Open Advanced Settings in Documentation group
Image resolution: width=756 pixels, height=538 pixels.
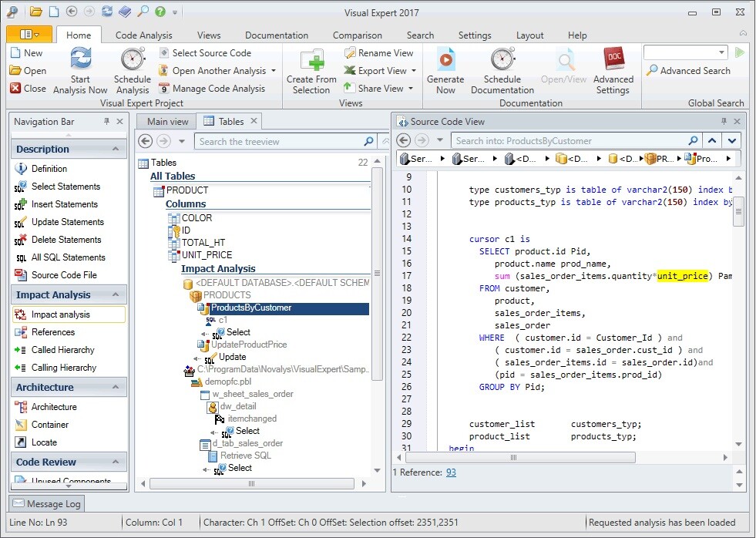coord(613,69)
